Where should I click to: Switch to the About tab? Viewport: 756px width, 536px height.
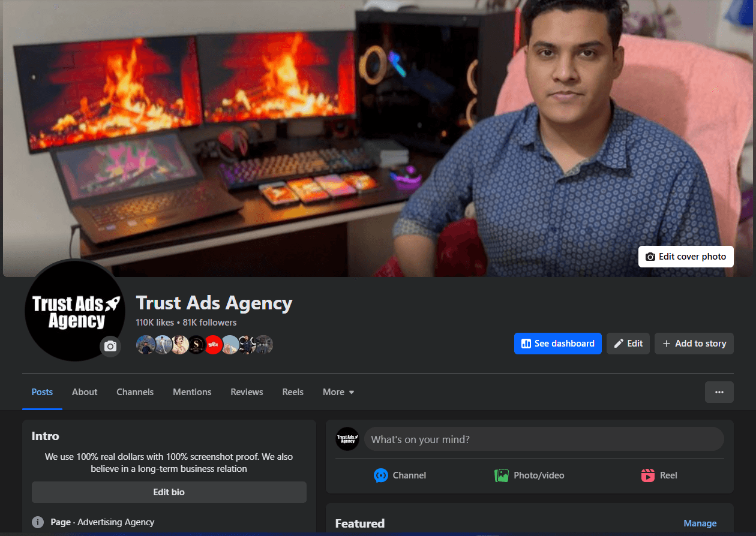point(85,392)
